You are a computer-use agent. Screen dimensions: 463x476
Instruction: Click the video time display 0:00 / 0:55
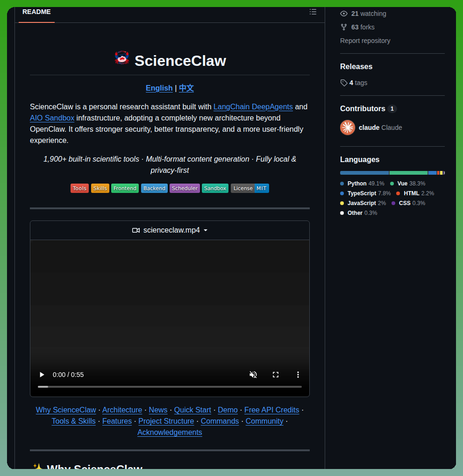click(x=68, y=375)
